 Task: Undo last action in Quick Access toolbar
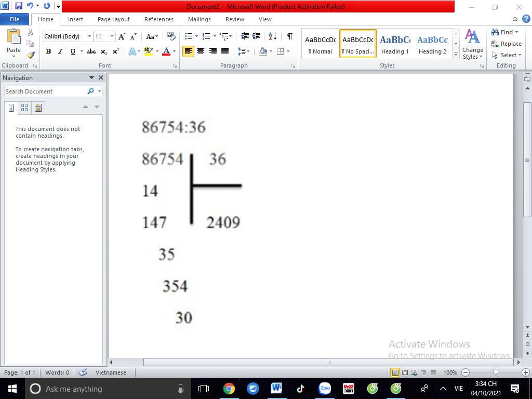click(x=30, y=6)
